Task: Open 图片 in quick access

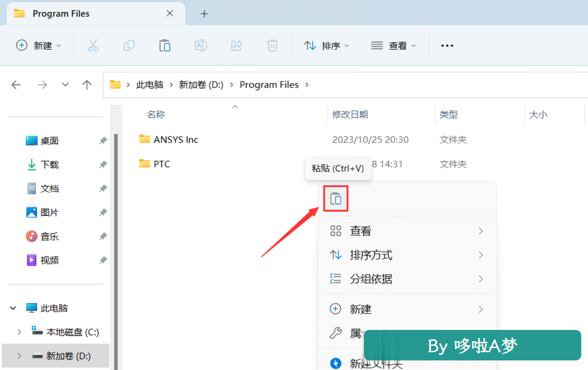Action: tap(49, 212)
